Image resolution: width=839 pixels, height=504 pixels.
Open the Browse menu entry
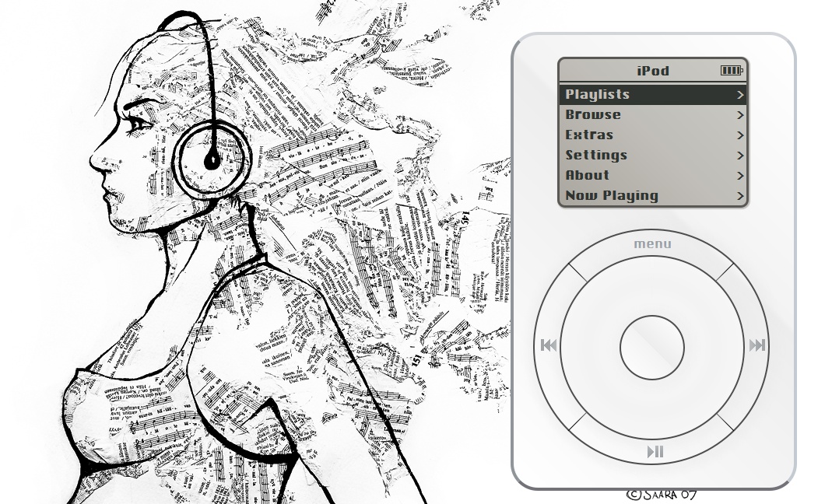(653, 115)
